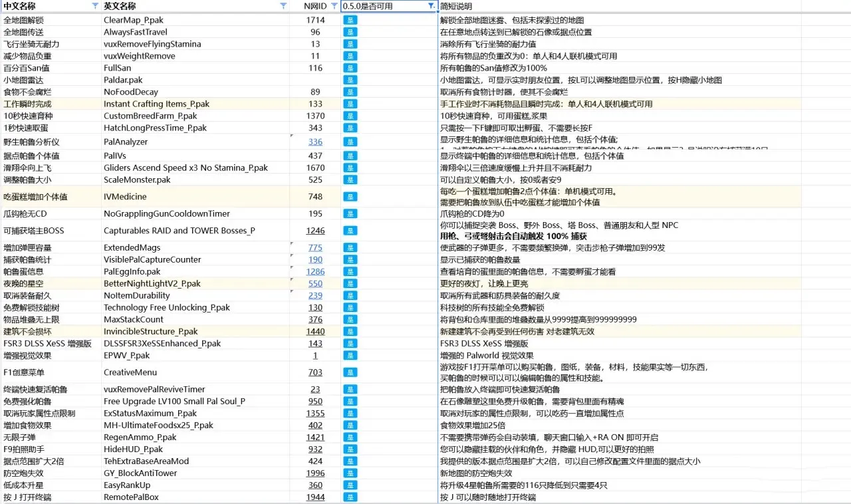This screenshot has width=851, height=504.
Task: Open the N网ID column filter dropdown
Action: click(334, 5)
